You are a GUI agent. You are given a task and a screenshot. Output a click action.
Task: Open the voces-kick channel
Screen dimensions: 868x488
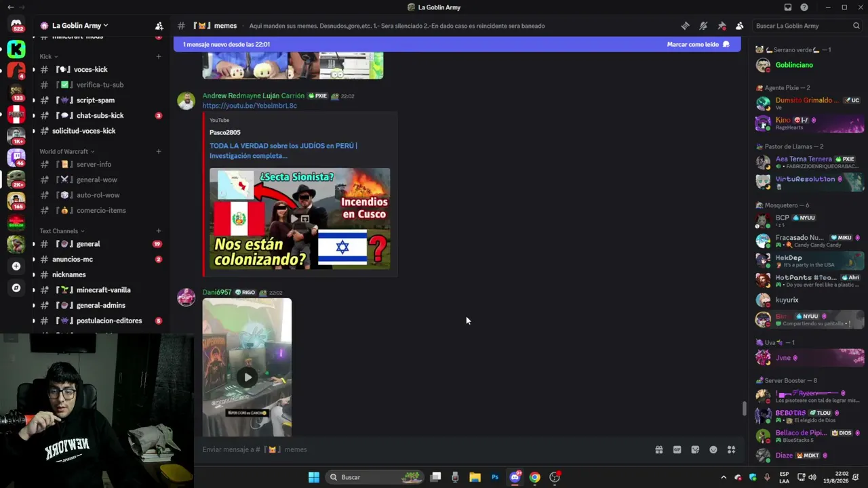[100, 69]
